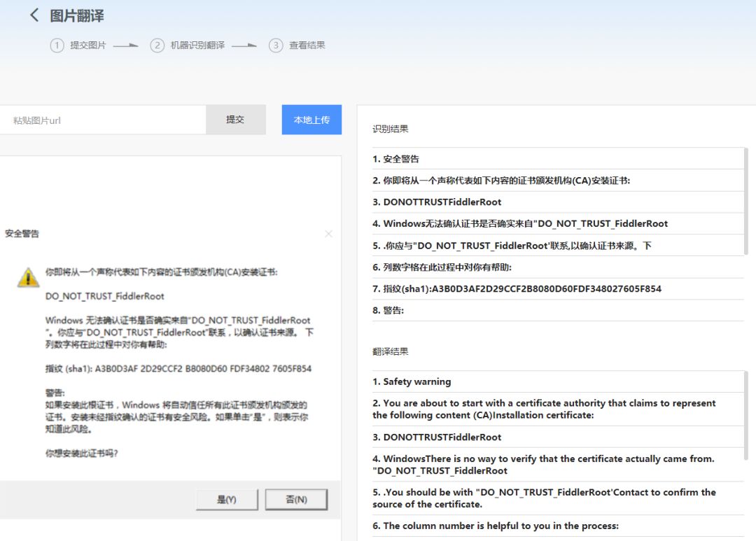Select recognized row '8. 警告:'
Screen dimensions: 756x541
click(558, 310)
